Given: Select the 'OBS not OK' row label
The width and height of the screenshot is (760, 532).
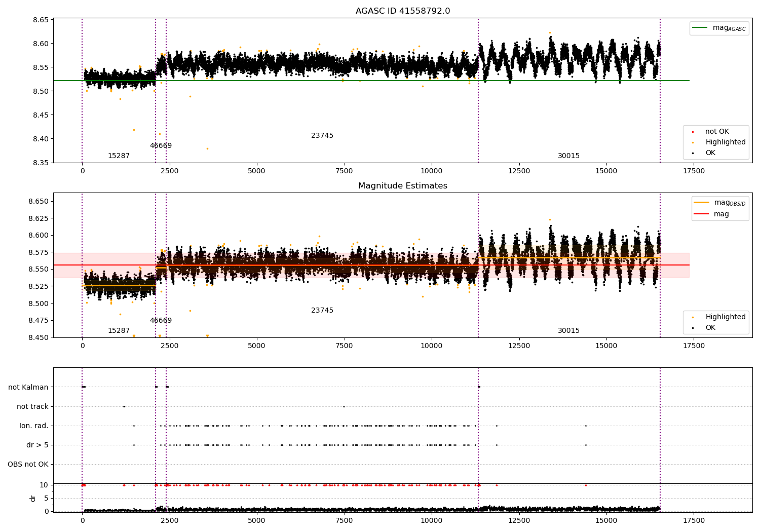Looking at the screenshot, I should [28, 465].
